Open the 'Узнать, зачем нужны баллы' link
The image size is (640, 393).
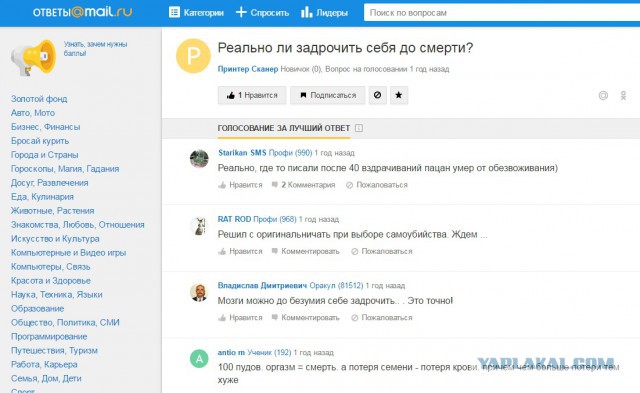click(95, 49)
